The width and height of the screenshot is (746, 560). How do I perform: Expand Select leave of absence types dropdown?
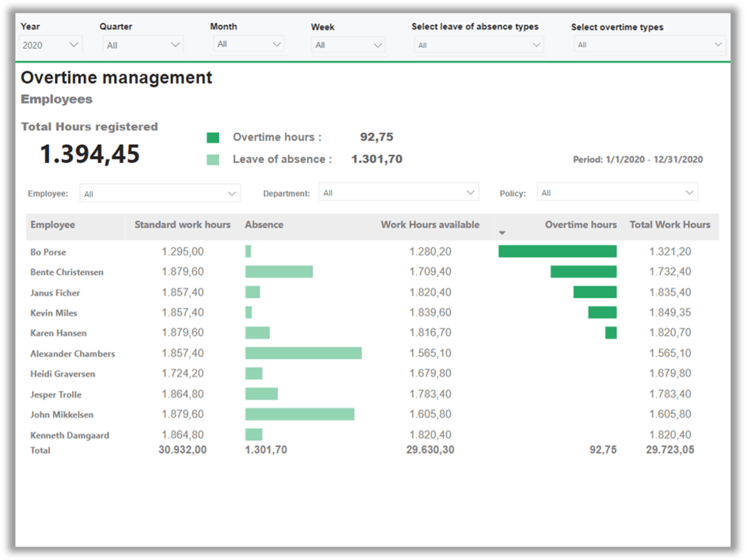click(x=479, y=45)
